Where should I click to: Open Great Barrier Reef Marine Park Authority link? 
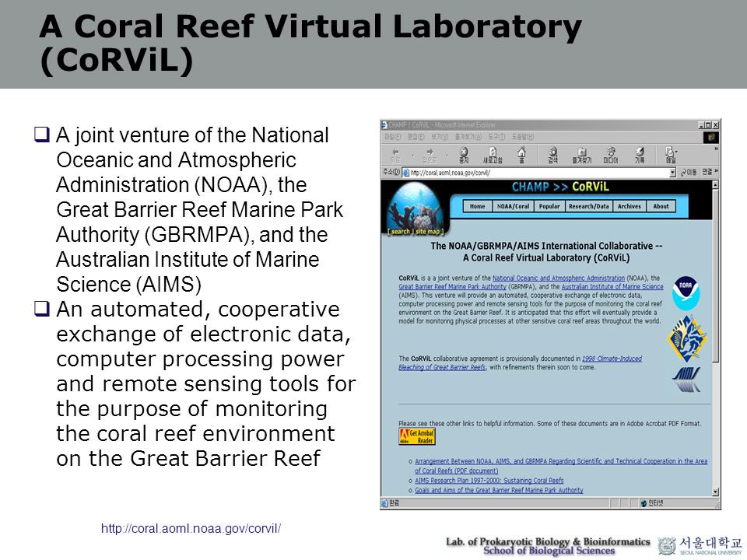452,287
